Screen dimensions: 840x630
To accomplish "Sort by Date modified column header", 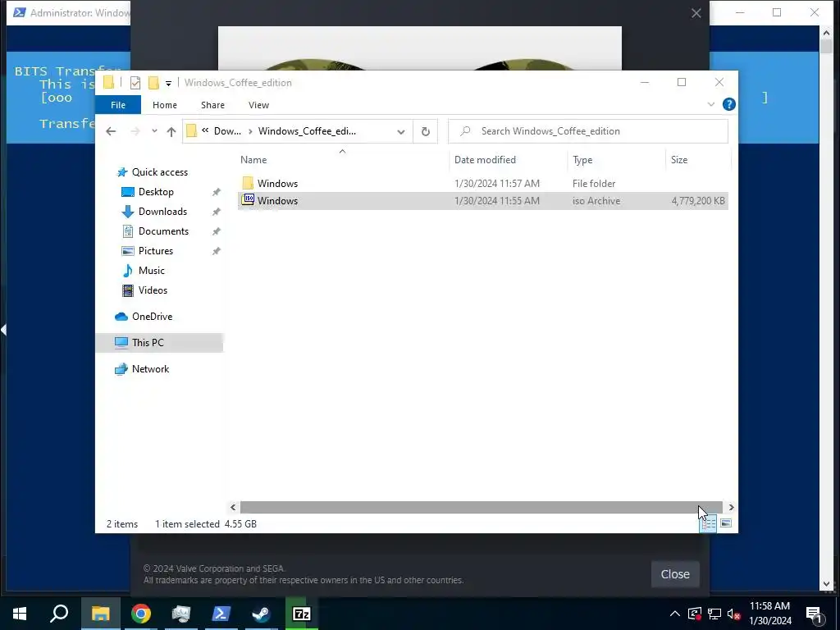I will pyautogui.click(x=508, y=160).
